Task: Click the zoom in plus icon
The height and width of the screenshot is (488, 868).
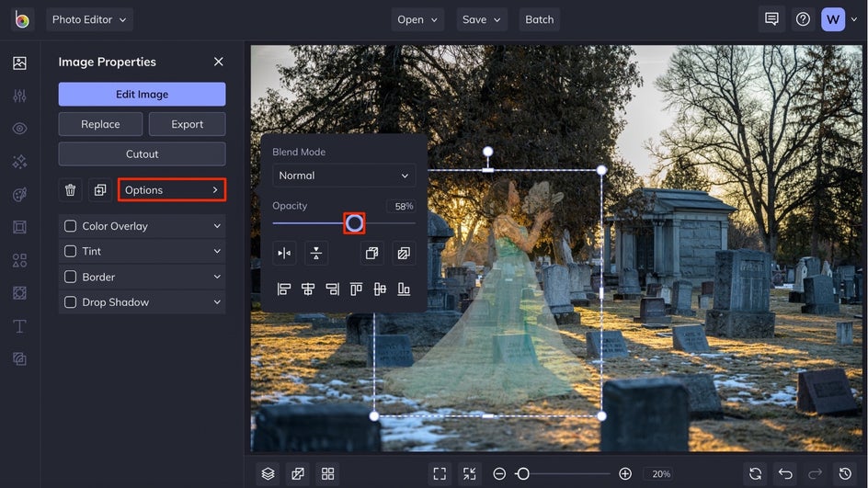Action: pyautogui.click(x=625, y=473)
